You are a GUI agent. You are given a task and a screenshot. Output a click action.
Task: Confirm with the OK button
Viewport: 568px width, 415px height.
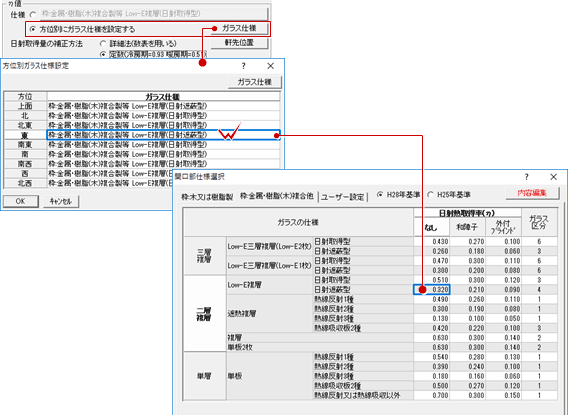21,201
